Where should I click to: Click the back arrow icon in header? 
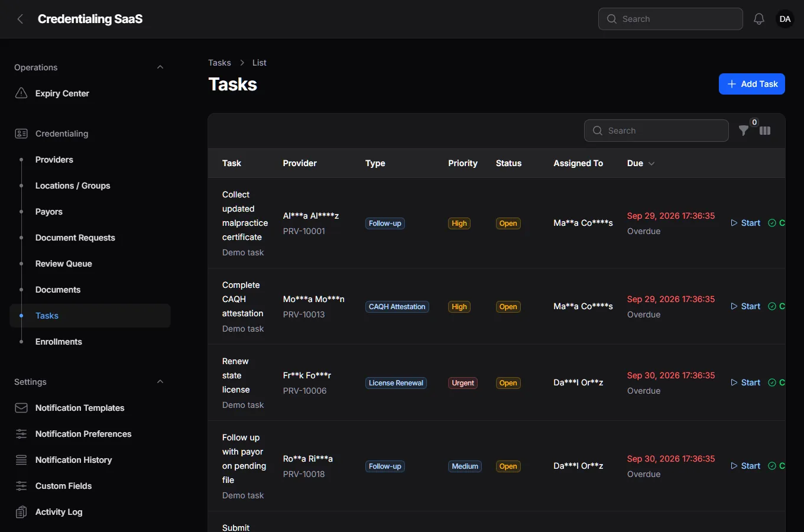20,19
